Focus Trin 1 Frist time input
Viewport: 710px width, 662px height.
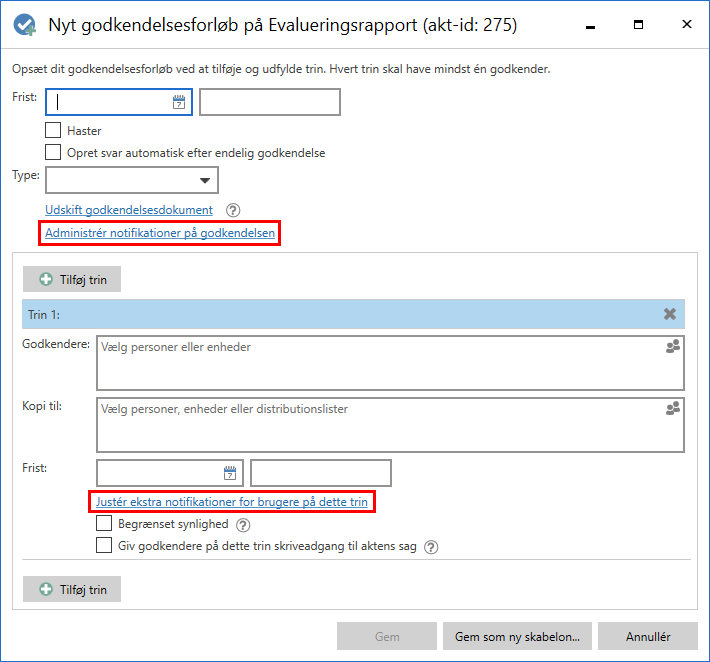321,473
